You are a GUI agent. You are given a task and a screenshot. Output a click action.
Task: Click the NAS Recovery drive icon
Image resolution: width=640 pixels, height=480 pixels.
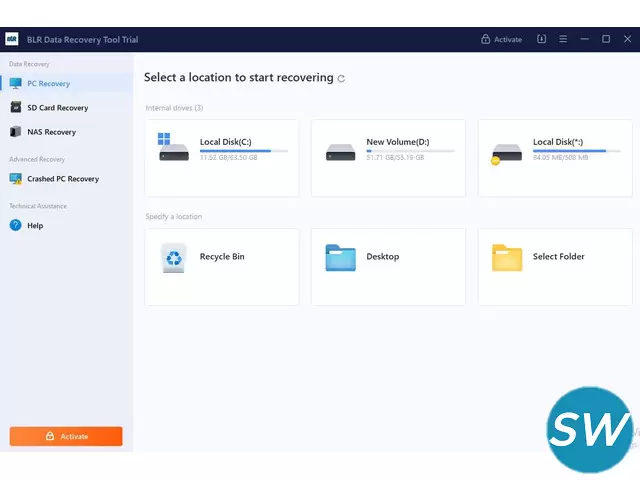point(16,131)
